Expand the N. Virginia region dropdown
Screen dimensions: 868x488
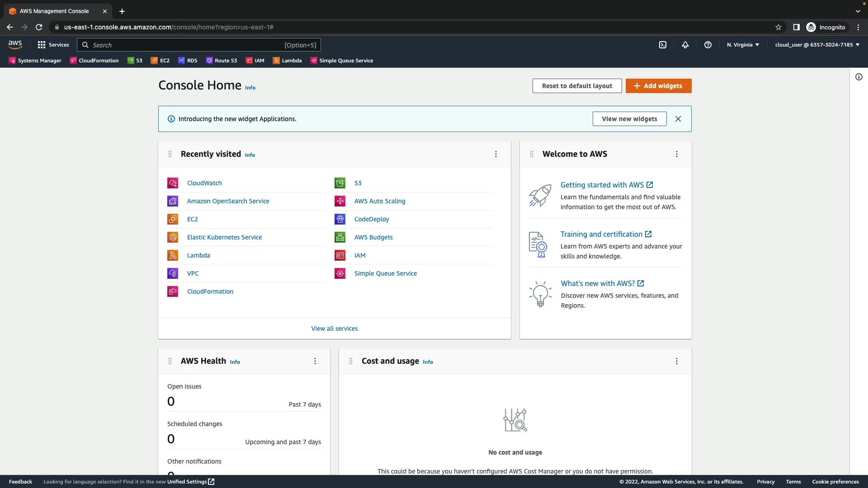(743, 45)
